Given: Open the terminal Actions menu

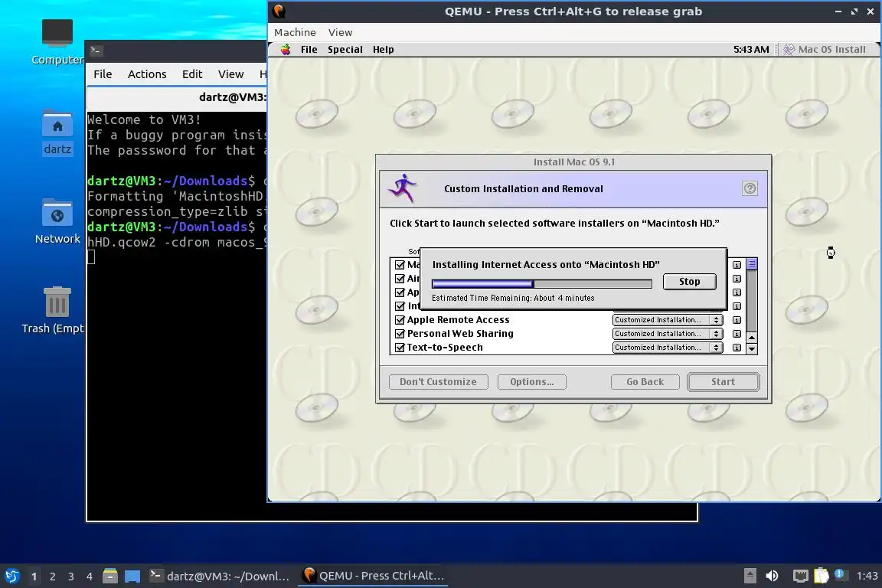Looking at the screenshot, I should pyautogui.click(x=147, y=74).
